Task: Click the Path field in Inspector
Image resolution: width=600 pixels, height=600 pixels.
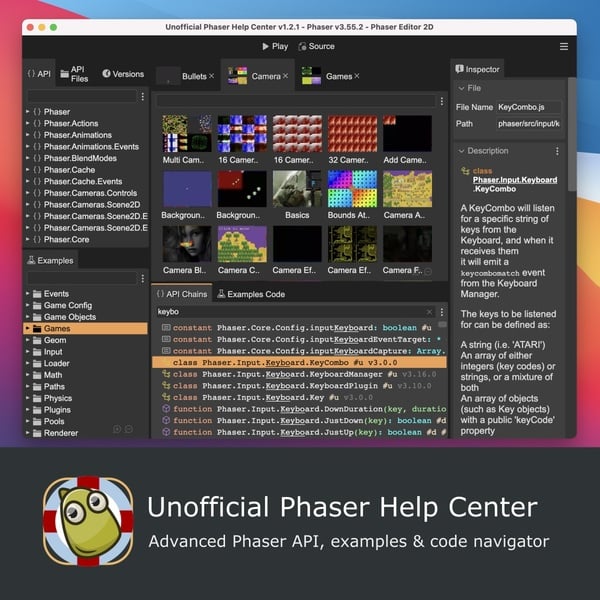Action: 529,124
